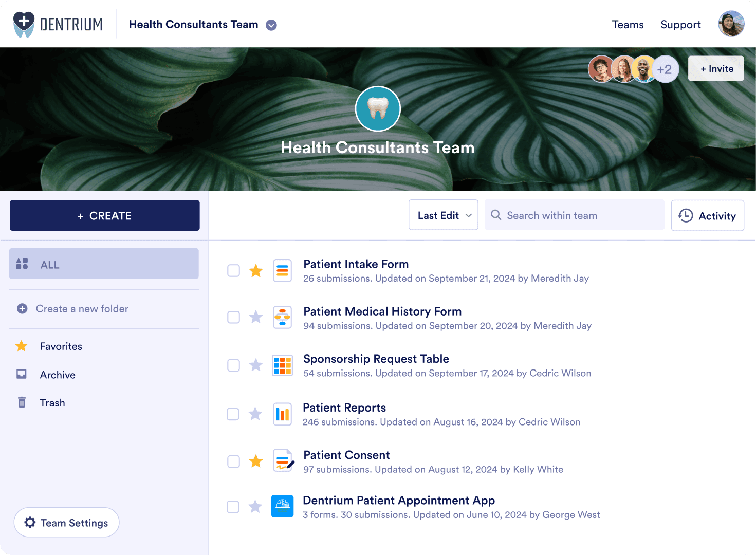The image size is (756, 555).
Task: Open the Teams menu item
Action: pyautogui.click(x=628, y=25)
